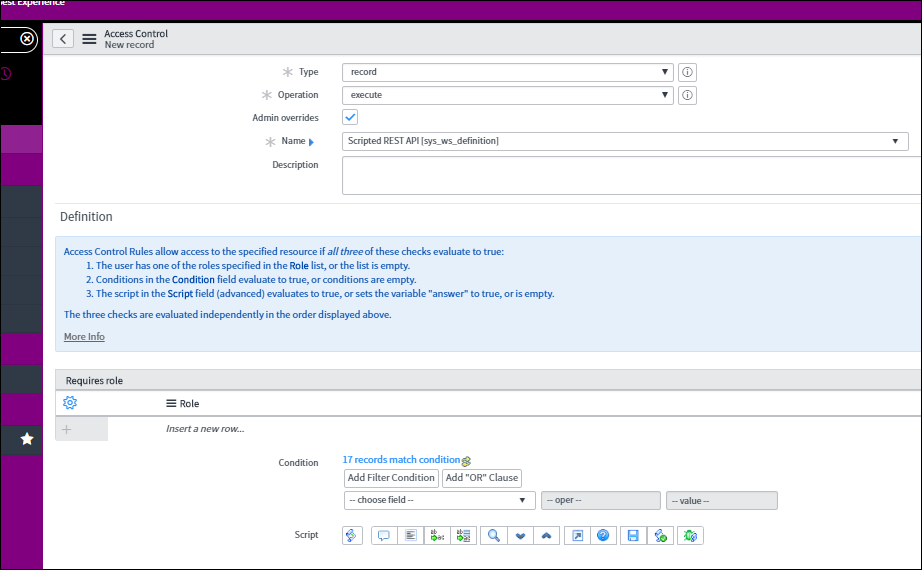922x570 pixels.
Task: Click Insert a new row cell
Action: tap(205, 429)
